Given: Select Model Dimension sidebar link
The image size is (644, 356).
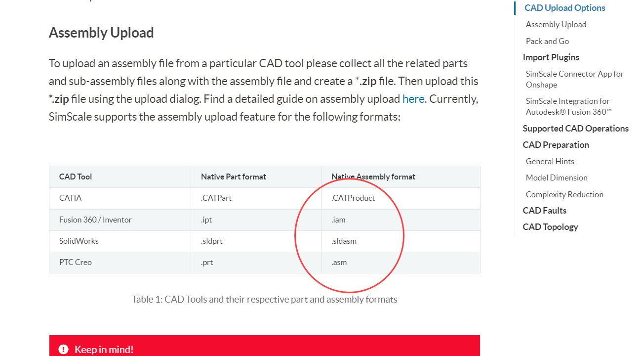Looking at the screenshot, I should click(557, 178).
